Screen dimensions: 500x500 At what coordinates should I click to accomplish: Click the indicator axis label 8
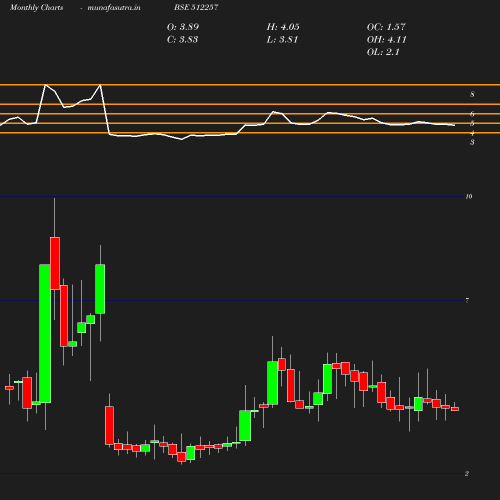point(472,94)
